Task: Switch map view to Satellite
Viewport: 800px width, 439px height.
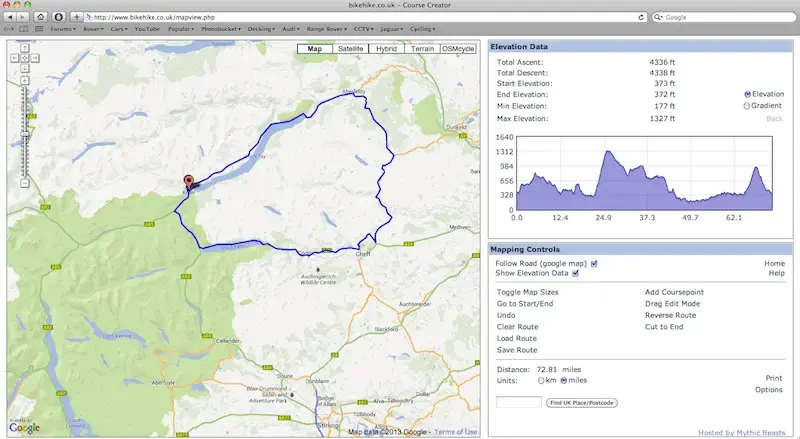Action: coord(351,49)
